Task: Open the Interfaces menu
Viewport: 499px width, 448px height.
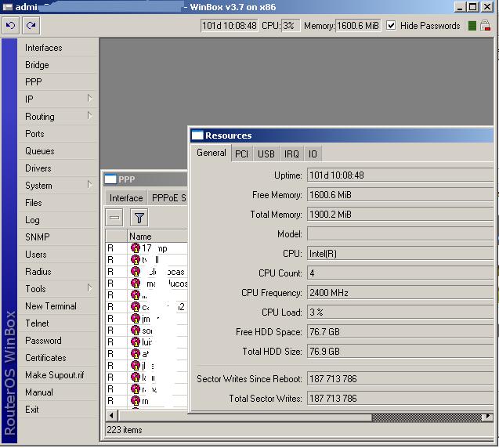Action: pos(44,48)
